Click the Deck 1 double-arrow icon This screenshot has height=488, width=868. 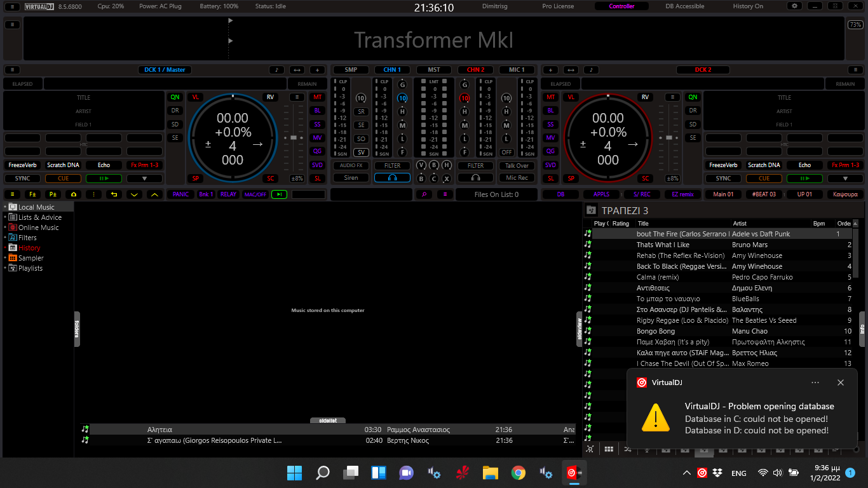(x=297, y=70)
